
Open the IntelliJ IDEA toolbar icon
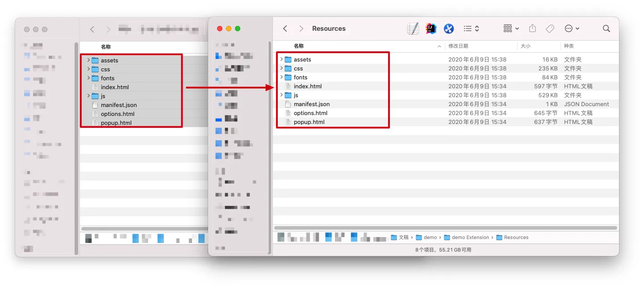click(x=431, y=29)
